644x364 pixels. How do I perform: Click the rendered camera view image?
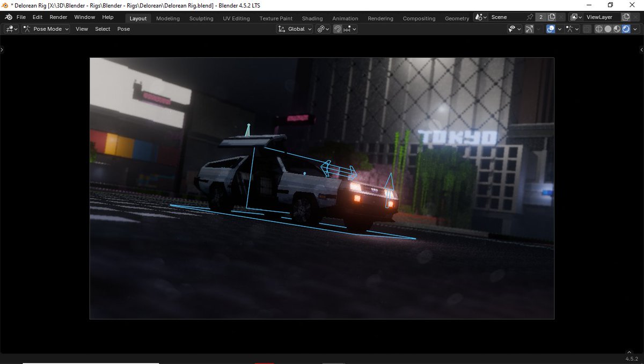point(322,188)
